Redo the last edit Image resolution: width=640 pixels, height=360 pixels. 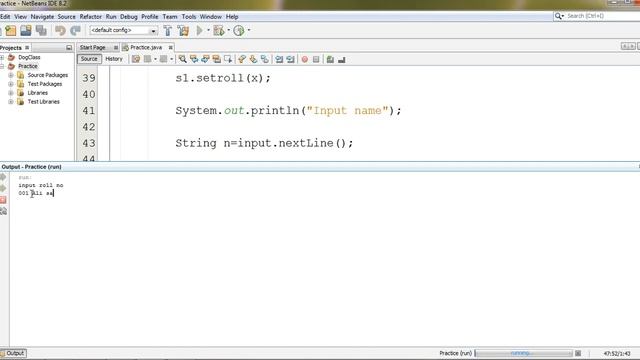click(75, 31)
